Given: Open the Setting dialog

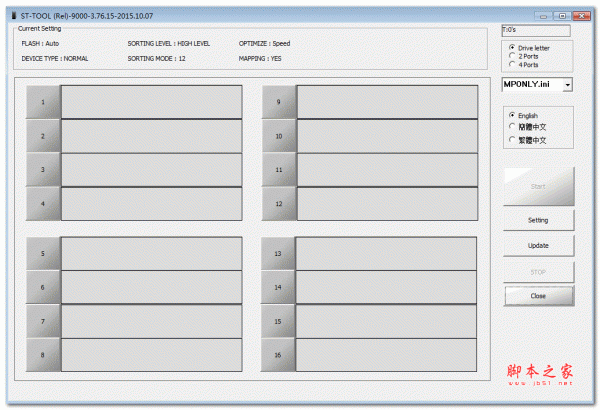Looking at the screenshot, I should coord(538,220).
